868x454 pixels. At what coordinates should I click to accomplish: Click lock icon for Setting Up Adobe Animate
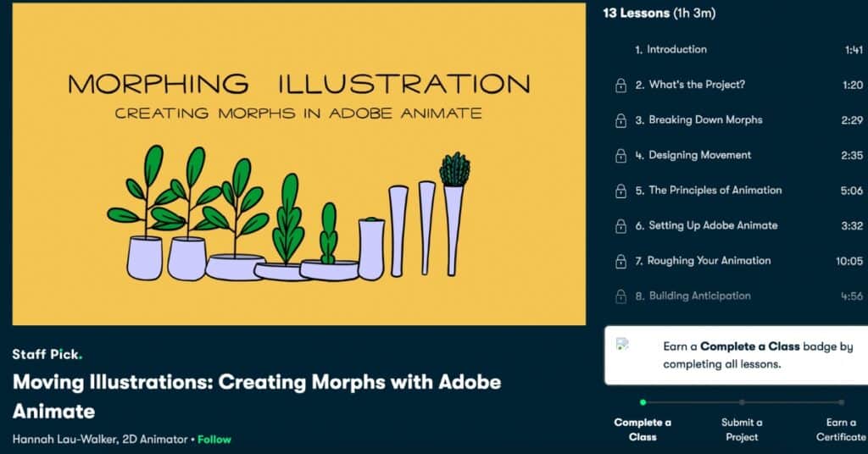[620, 226]
